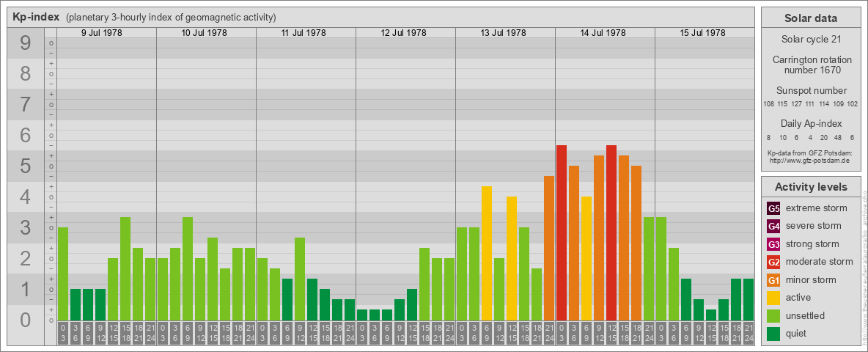
Task: Click the 'moderate storm' legend label
Action: 820,262
